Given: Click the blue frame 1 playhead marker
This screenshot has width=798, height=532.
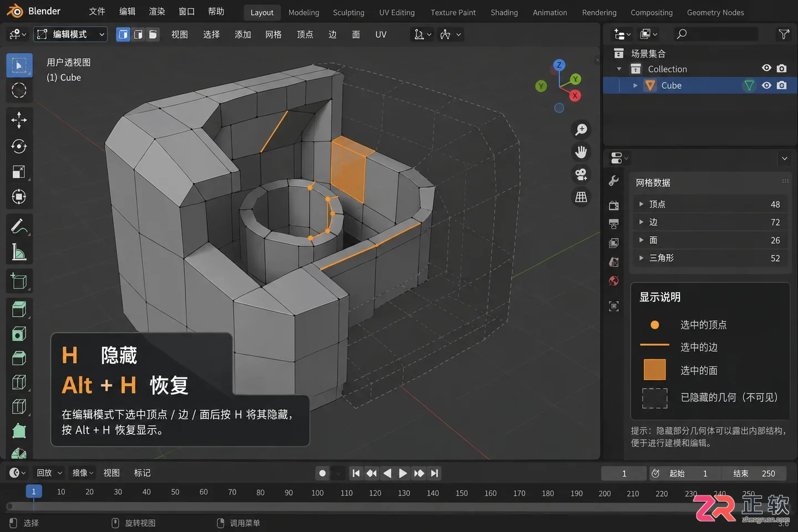Looking at the screenshot, I should (33, 492).
